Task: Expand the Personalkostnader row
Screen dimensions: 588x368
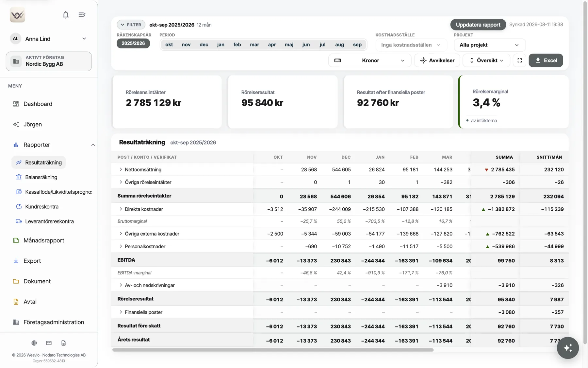Action: point(121,246)
